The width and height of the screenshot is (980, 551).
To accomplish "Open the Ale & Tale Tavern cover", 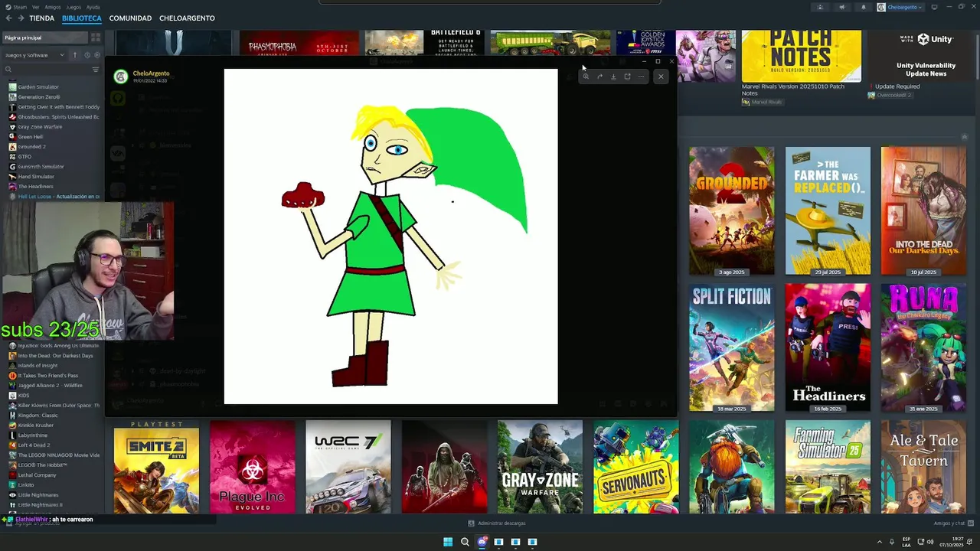I will (923, 467).
